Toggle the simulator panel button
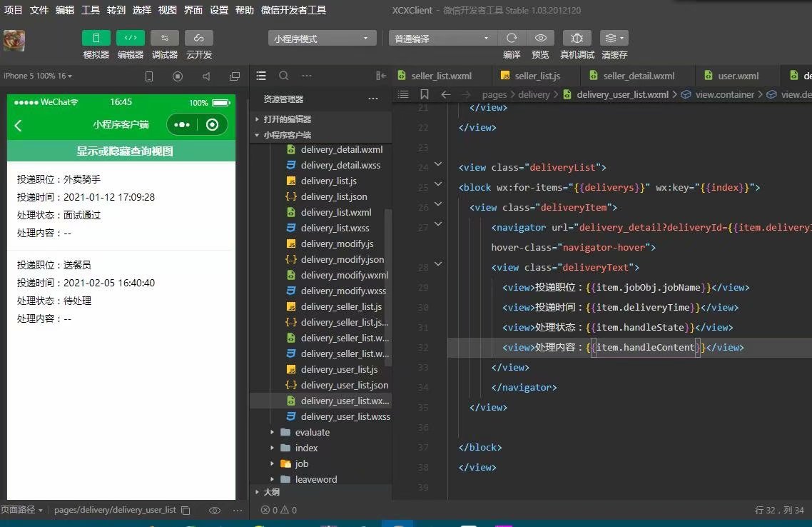Viewport: 812px width, 527px height. pos(96,38)
